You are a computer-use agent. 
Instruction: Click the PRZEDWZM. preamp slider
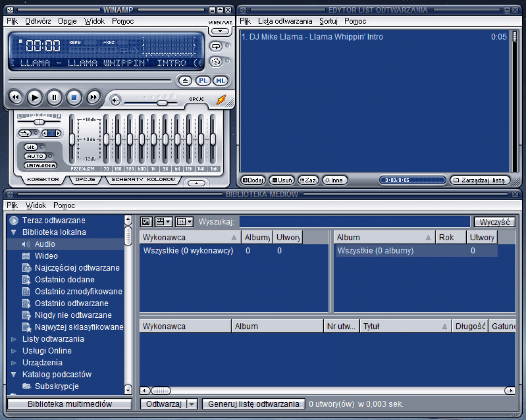point(72,139)
